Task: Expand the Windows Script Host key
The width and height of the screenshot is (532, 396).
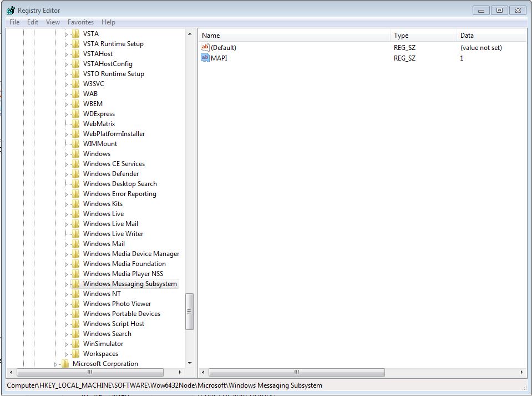Action: (66, 325)
